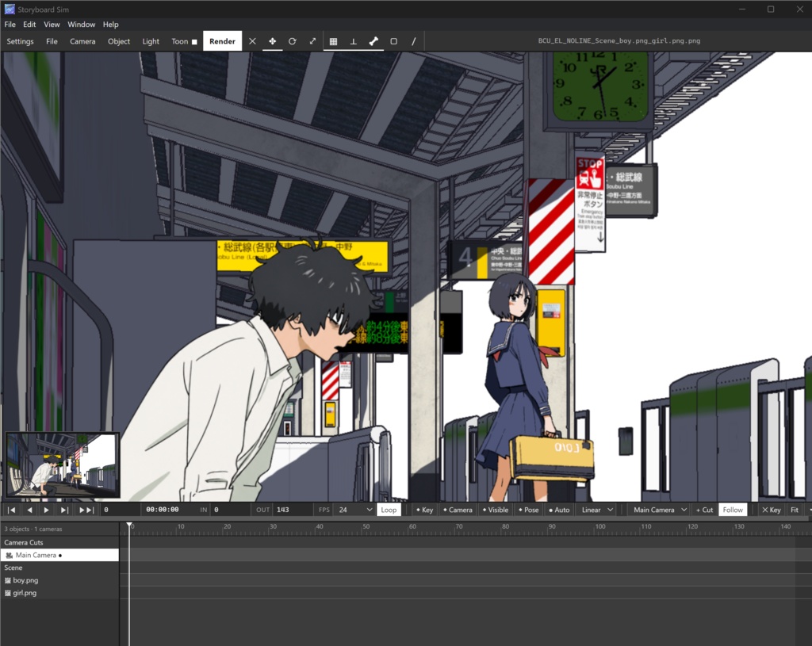Click the slash line tool icon

point(413,41)
